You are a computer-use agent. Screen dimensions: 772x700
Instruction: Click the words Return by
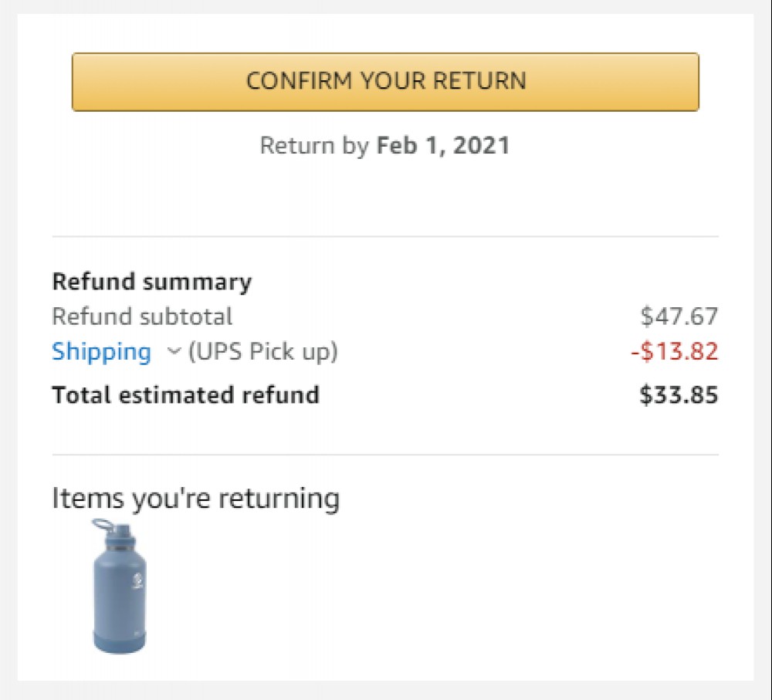tap(314, 146)
